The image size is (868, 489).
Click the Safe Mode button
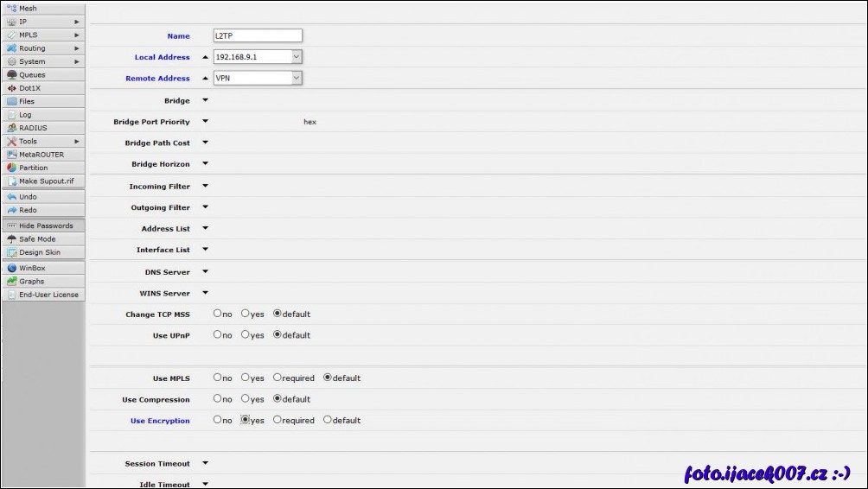[43, 239]
